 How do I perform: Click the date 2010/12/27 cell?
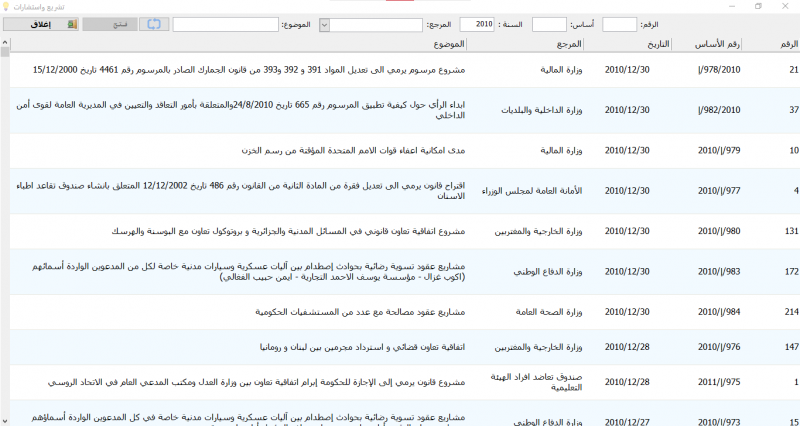pos(627,422)
